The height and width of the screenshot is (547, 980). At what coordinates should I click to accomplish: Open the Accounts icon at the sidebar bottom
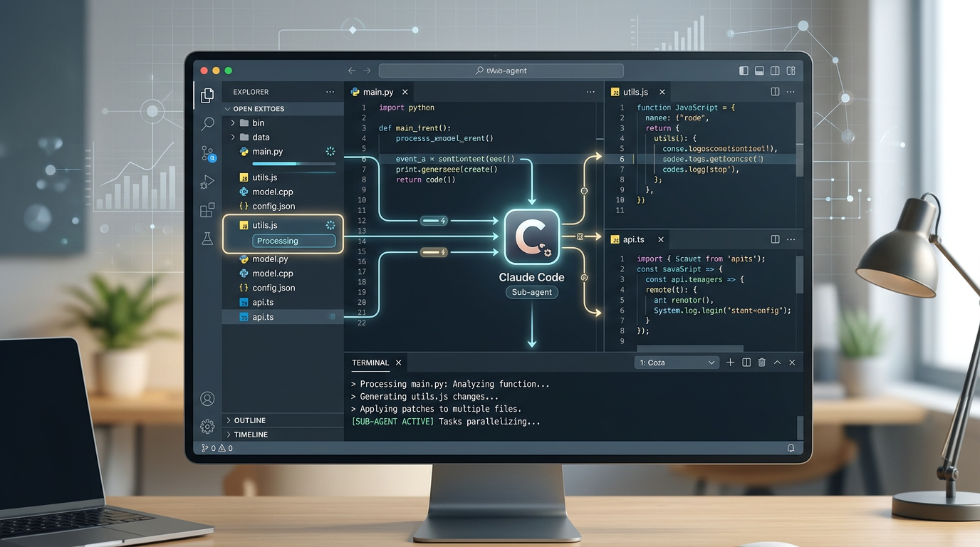tap(207, 399)
